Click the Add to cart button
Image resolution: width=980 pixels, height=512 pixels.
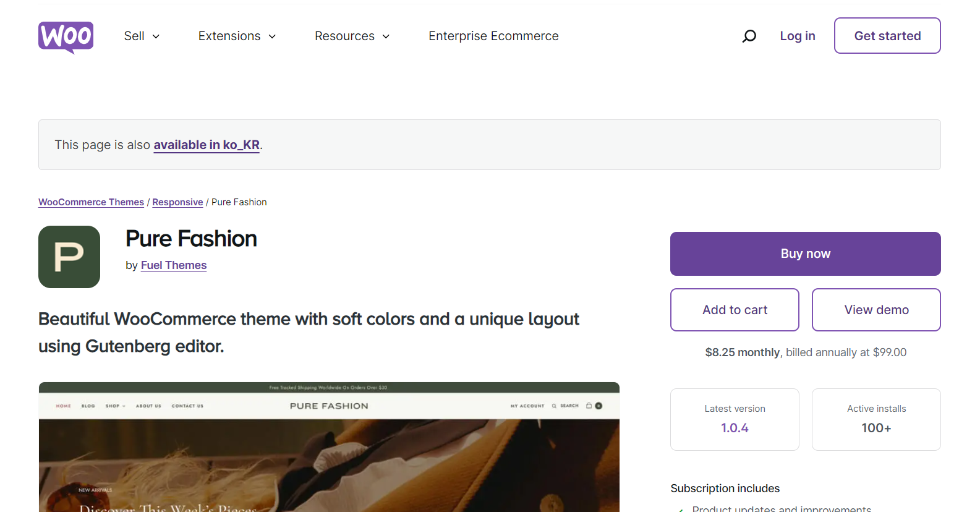(735, 310)
